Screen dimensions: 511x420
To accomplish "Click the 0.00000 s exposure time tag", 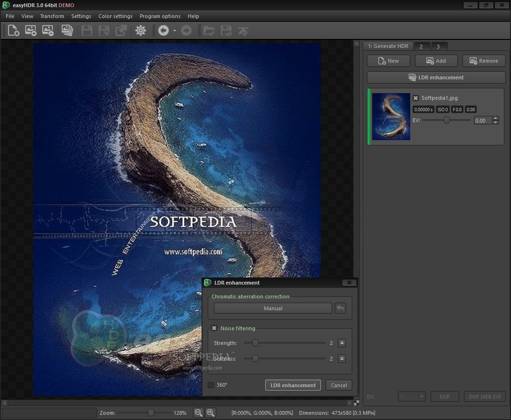I will pos(424,109).
